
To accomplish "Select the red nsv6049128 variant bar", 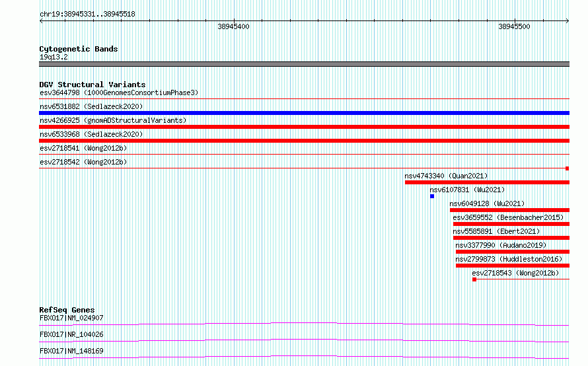I will (x=509, y=210).
